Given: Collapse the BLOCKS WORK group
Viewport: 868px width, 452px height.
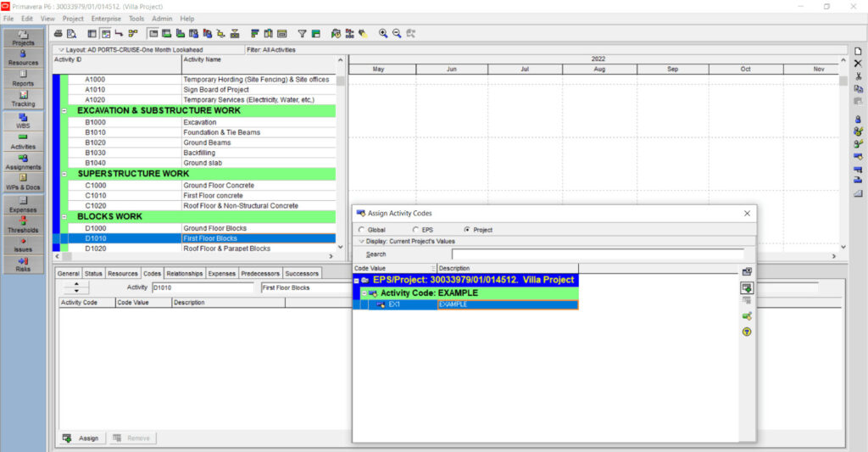Looking at the screenshot, I should pos(64,216).
